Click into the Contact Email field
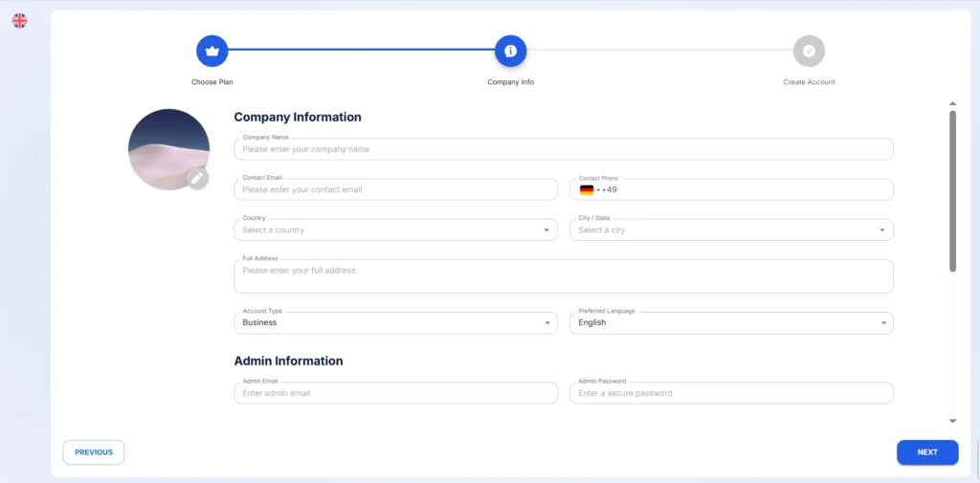Viewport: 980px width, 483px height. click(x=395, y=190)
